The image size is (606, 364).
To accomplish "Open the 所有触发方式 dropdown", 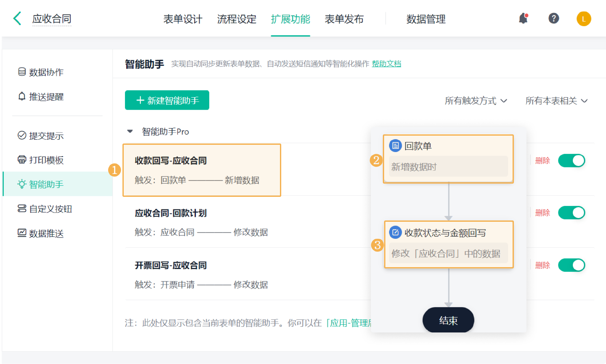I will pos(476,101).
